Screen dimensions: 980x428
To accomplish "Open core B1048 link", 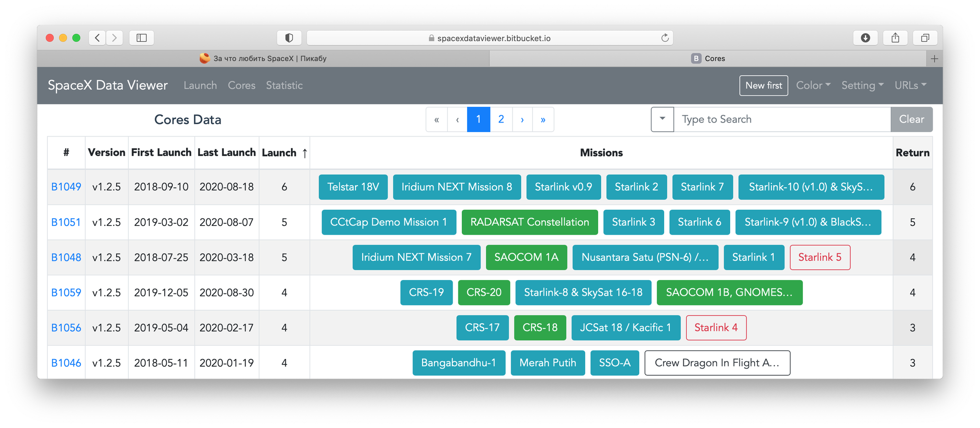I will click(x=66, y=257).
